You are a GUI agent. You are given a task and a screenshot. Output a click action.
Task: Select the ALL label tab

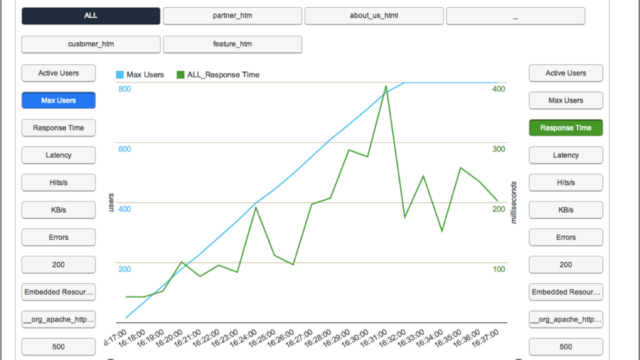[91, 16]
